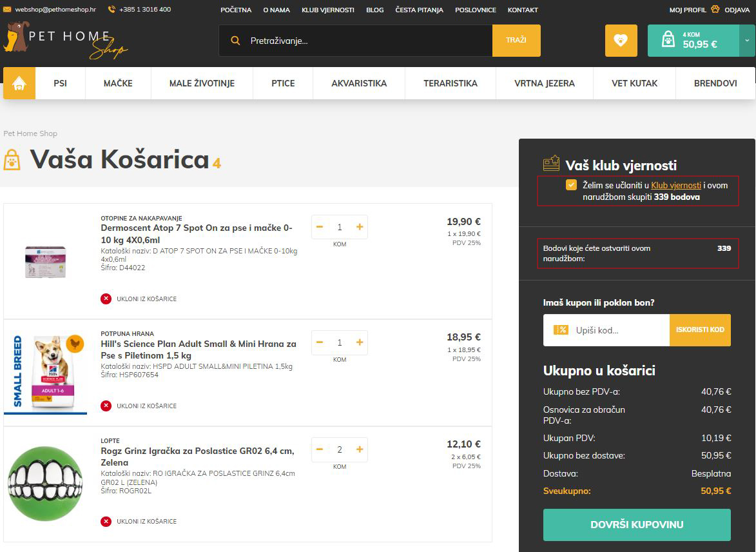Click OTOPINE ZA NAKAPAVANJE category label
This screenshot has height=552, width=756.
click(x=141, y=218)
